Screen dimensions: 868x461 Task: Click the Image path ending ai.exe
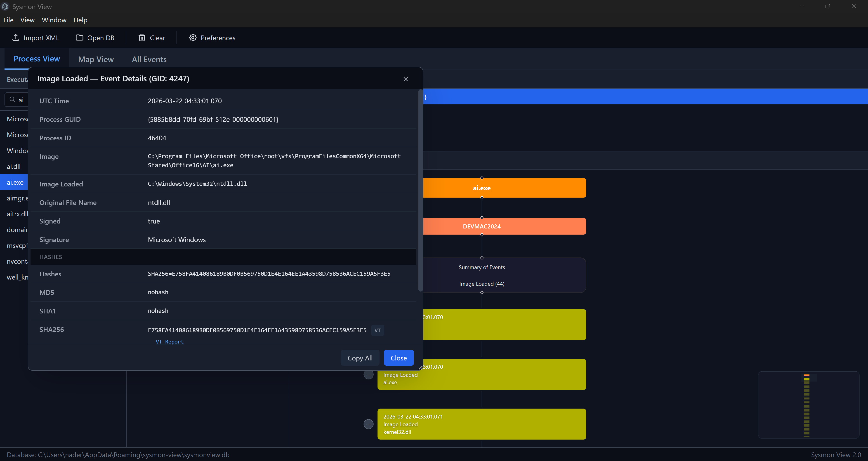pyautogui.click(x=274, y=161)
